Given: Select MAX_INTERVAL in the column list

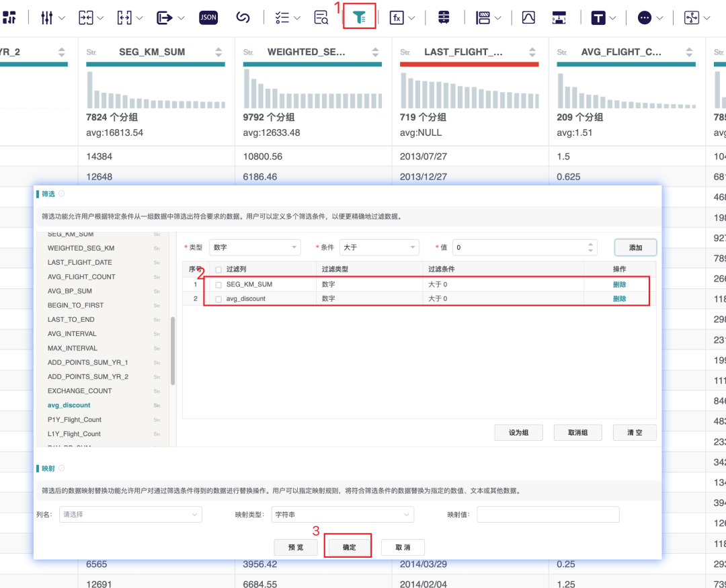Looking at the screenshot, I should click(73, 349).
